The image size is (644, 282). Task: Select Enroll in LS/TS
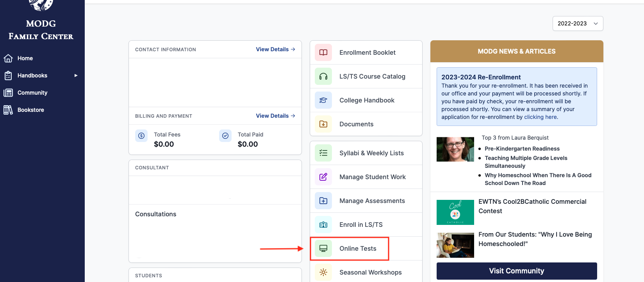pos(361,225)
